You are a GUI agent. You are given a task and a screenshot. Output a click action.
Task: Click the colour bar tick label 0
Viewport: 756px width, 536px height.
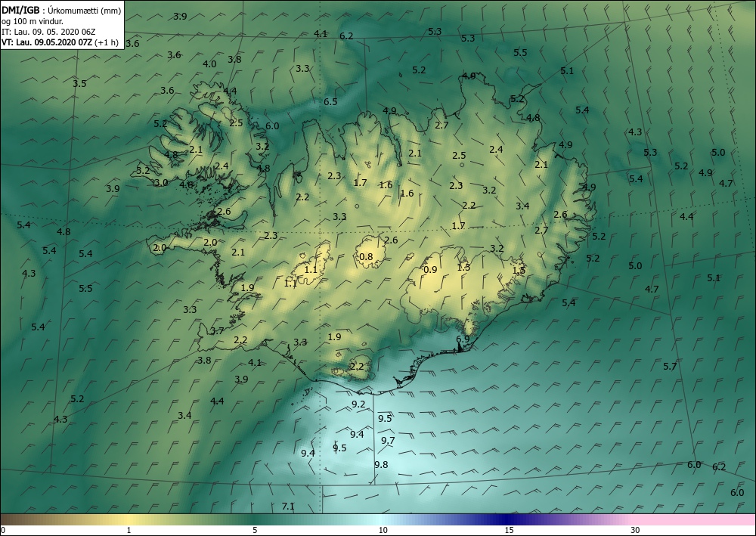[3, 530]
